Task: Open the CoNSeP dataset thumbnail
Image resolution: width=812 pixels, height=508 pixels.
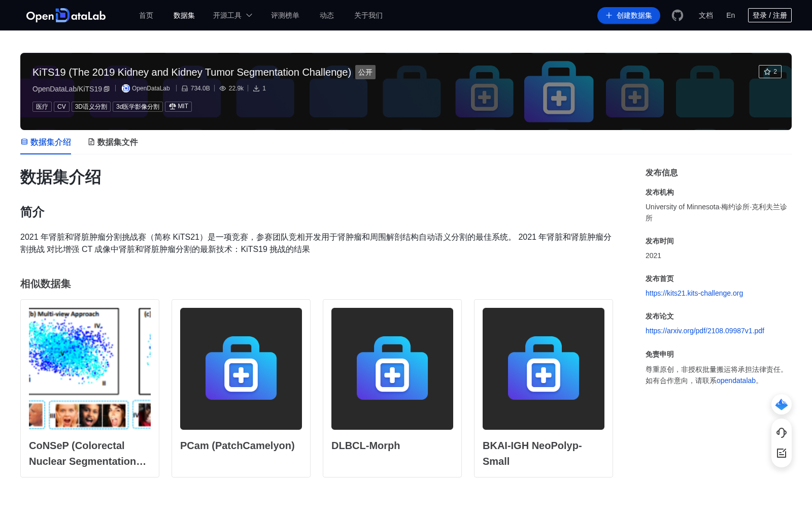Action: (90, 369)
